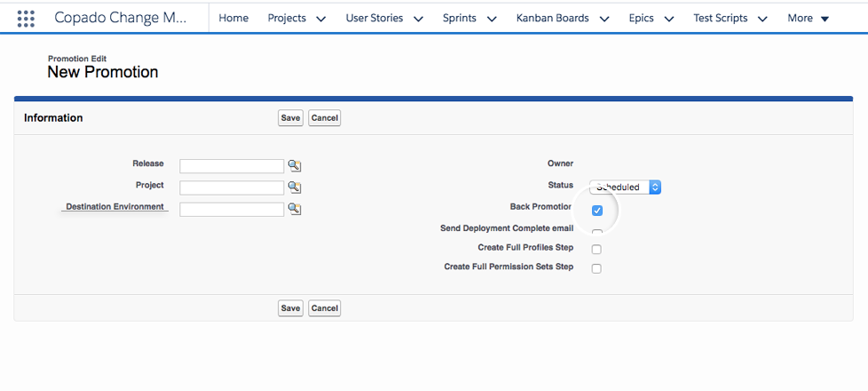This screenshot has width=868, height=391.
Task: Focus the Destination Environment input field
Action: pyautogui.click(x=232, y=209)
